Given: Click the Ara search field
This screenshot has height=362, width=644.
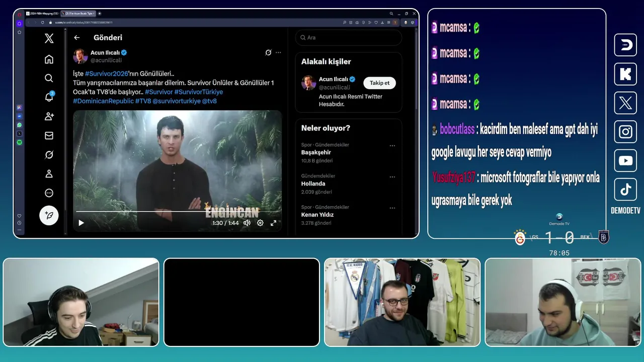Looking at the screenshot, I should tap(349, 38).
